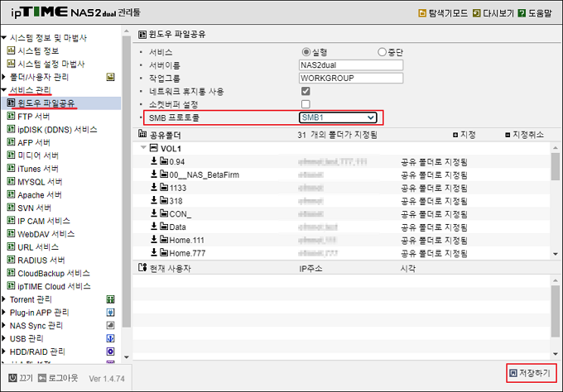Expand the NAS Sync 관리 section

(3, 325)
